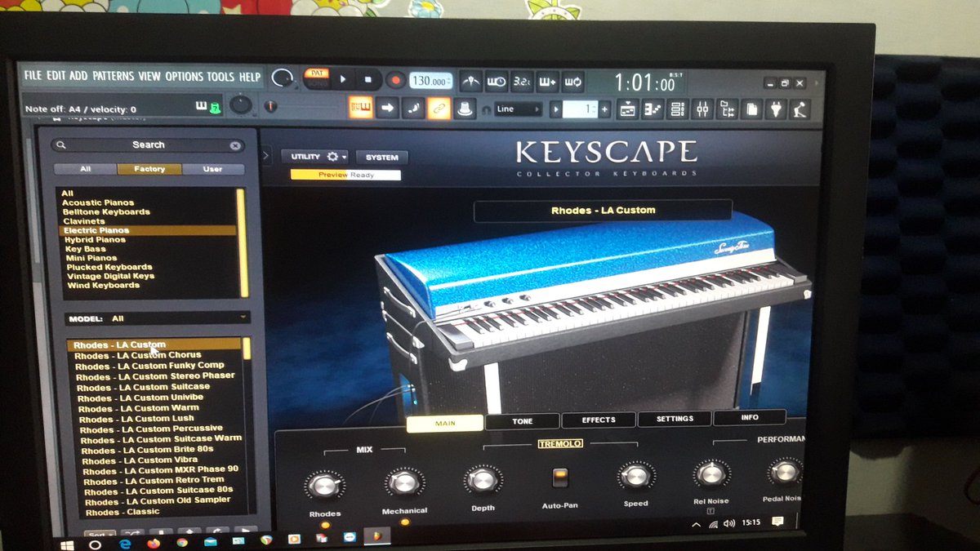Toggle the 3.2.1 countdown before recording
980x551 pixels.
522,81
